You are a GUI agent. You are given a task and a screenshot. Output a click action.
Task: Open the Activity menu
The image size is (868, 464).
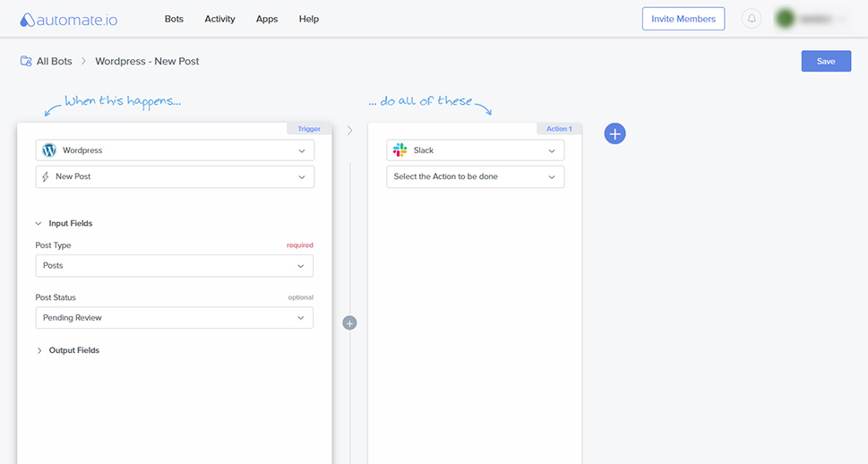pos(219,19)
